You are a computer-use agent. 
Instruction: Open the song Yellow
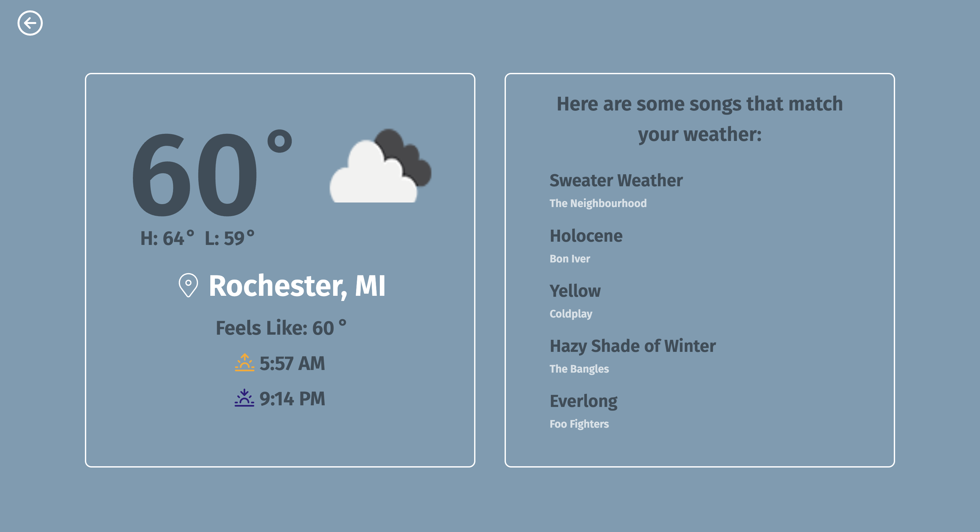coord(575,291)
